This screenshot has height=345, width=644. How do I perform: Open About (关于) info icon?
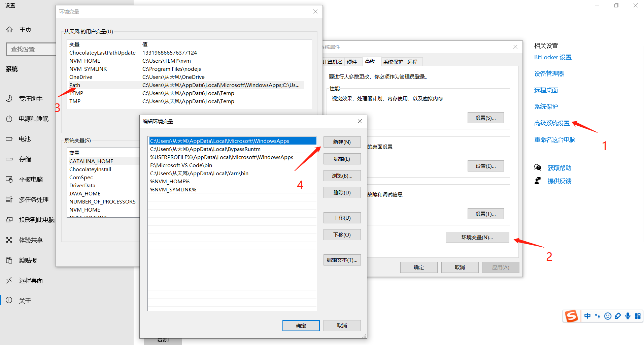(9, 300)
